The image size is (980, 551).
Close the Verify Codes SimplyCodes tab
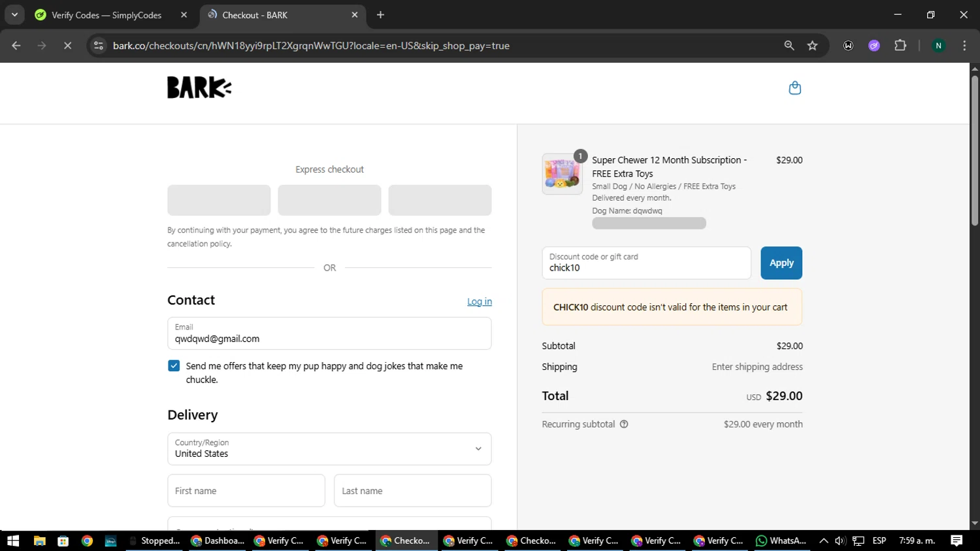click(184, 15)
